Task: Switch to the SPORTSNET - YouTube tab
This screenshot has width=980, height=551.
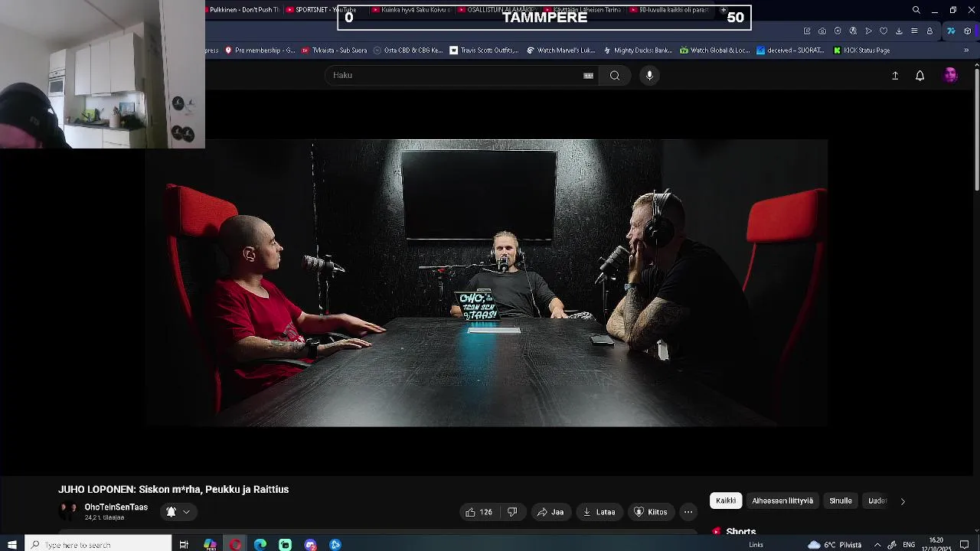Action: 322,10
